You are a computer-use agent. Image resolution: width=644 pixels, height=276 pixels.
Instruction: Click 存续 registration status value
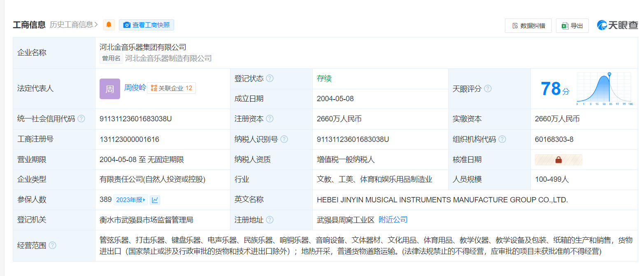[x=324, y=79]
